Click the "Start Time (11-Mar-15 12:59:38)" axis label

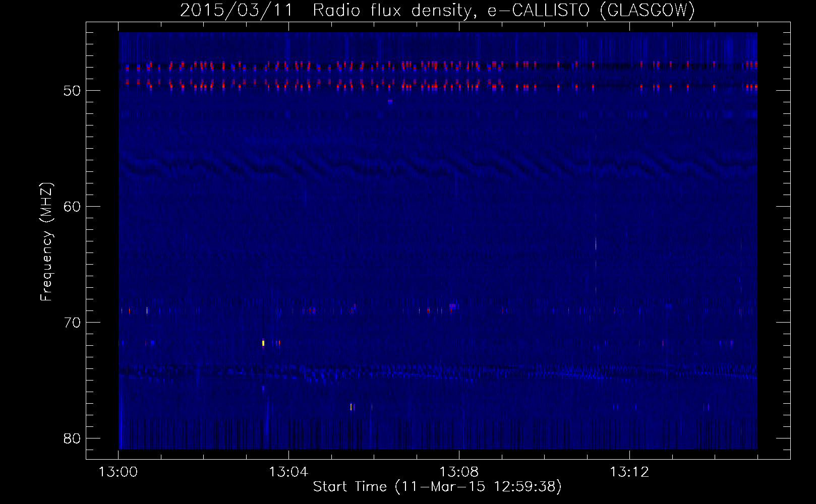pyautogui.click(x=437, y=487)
